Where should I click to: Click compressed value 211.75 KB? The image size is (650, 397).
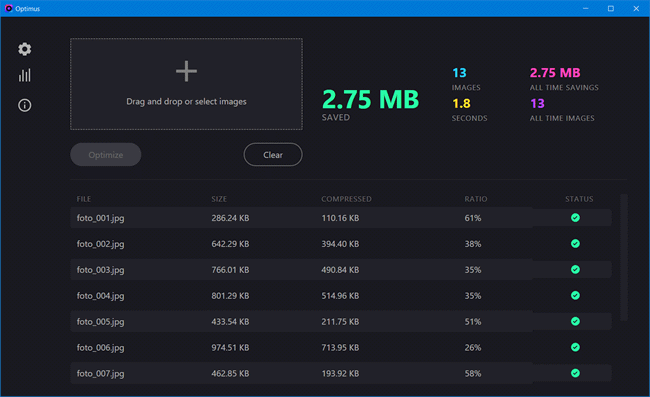point(340,322)
